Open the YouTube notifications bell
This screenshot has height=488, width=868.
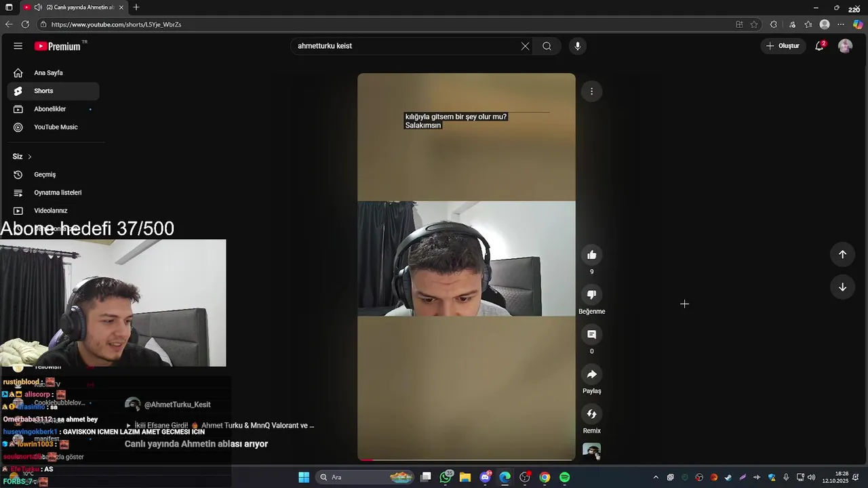click(x=820, y=46)
